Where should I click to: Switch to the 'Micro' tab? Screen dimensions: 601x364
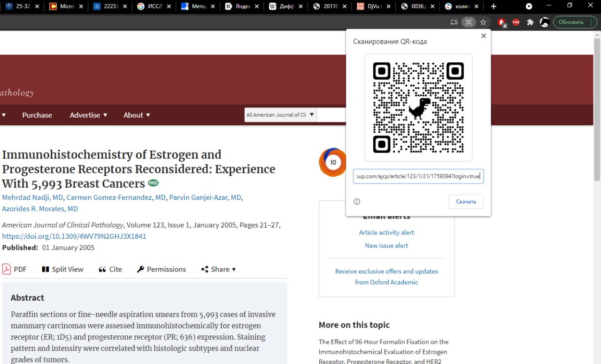click(65, 7)
